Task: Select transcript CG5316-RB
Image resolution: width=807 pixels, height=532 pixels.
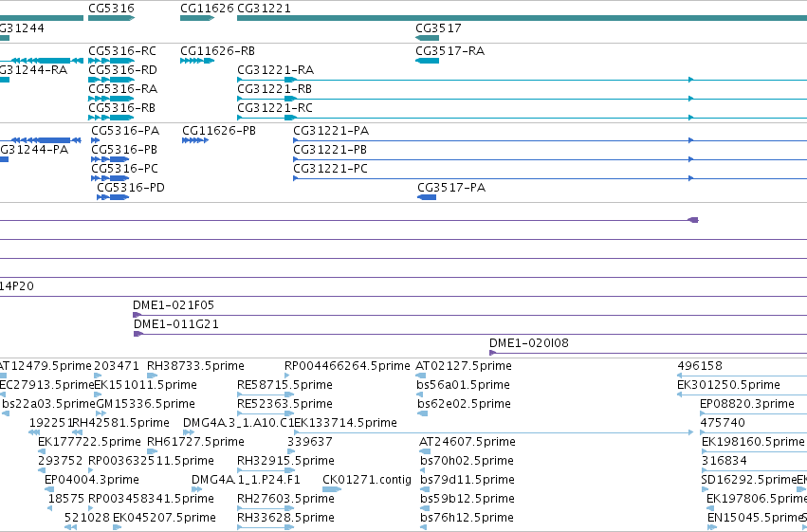Action: [x=122, y=108]
